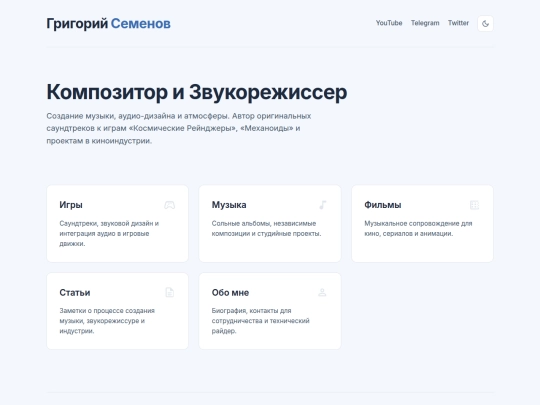Click the film strip icon on Фильмы card
540x405 pixels.
coord(475,205)
